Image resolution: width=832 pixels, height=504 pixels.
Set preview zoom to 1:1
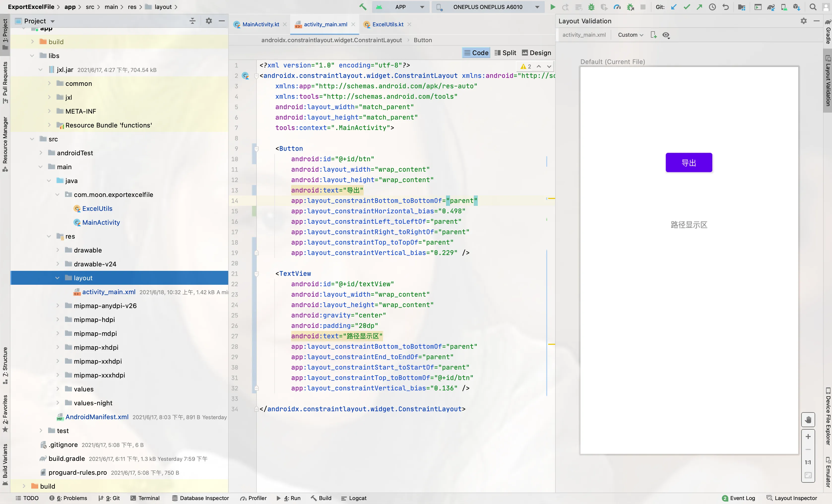coord(808,462)
